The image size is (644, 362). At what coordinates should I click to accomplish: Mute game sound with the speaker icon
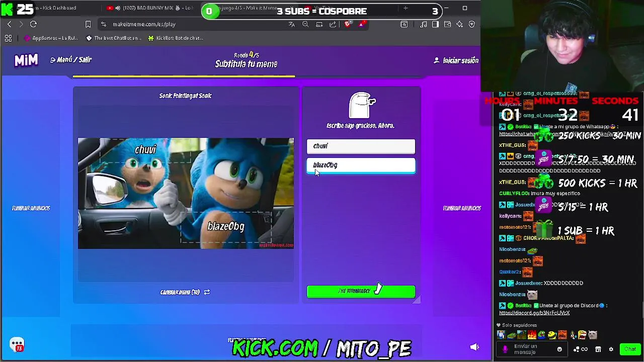pyautogui.click(x=474, y=347)
